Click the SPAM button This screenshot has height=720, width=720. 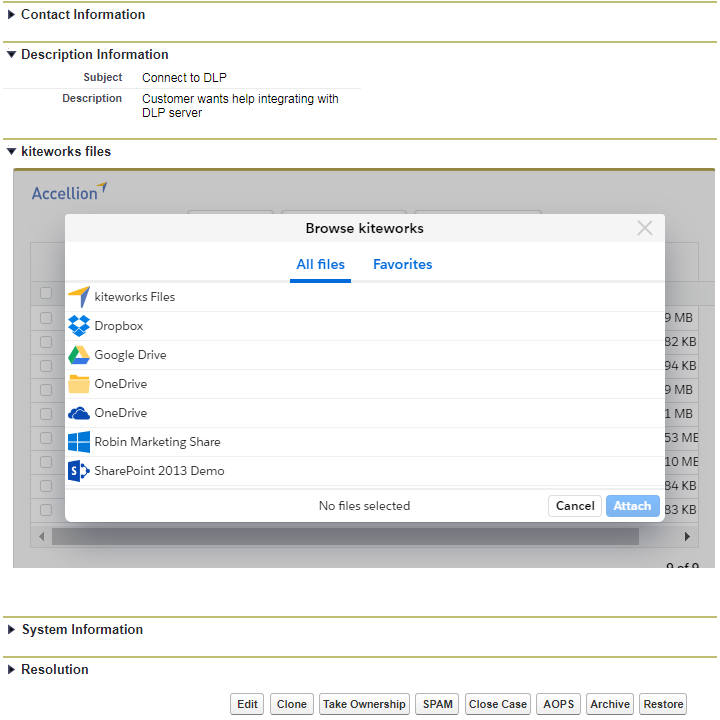[x=437, y=704]
